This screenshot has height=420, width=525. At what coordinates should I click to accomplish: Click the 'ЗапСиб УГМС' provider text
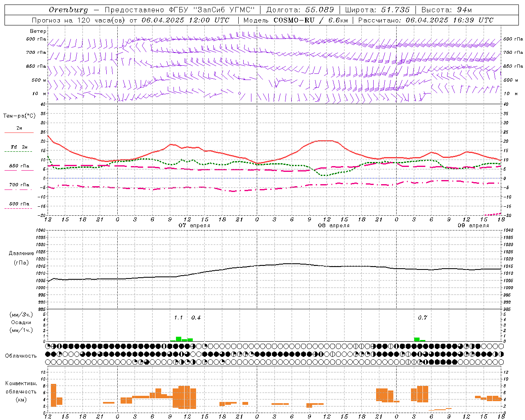coord(224,10)
